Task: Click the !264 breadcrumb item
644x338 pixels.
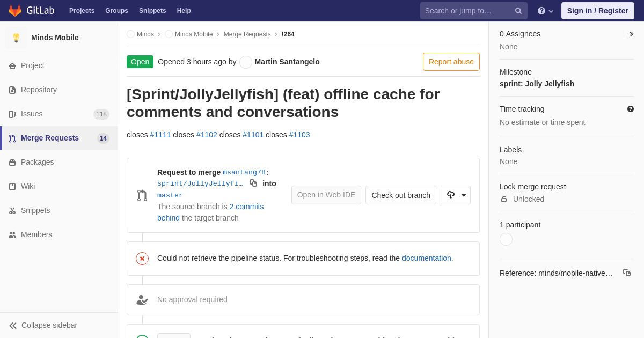Action: click(288, 34)
